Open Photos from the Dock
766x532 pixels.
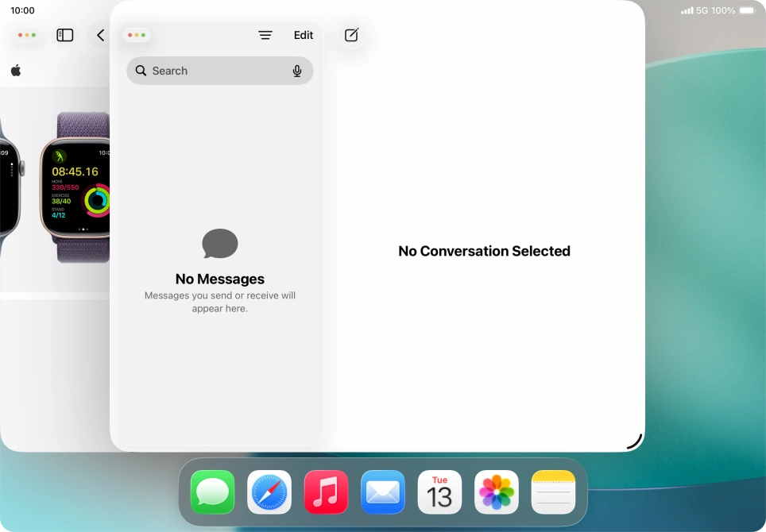click(x=496, y=492)
